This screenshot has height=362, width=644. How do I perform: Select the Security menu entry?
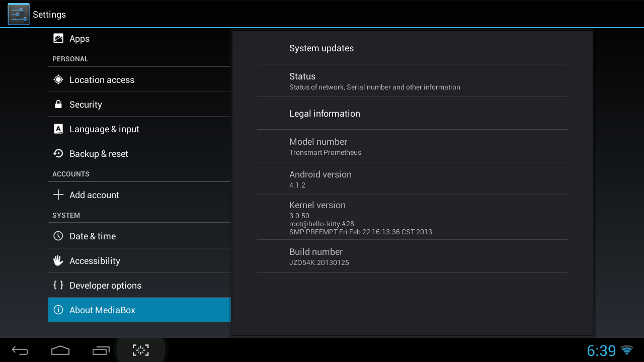(x=139, y=104)
